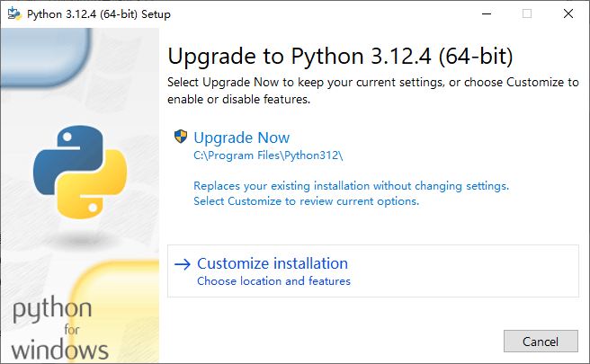
Task: Click the 'Python 3.12.4 (64-bit) Setup' title text
Action: click(99, 14)
